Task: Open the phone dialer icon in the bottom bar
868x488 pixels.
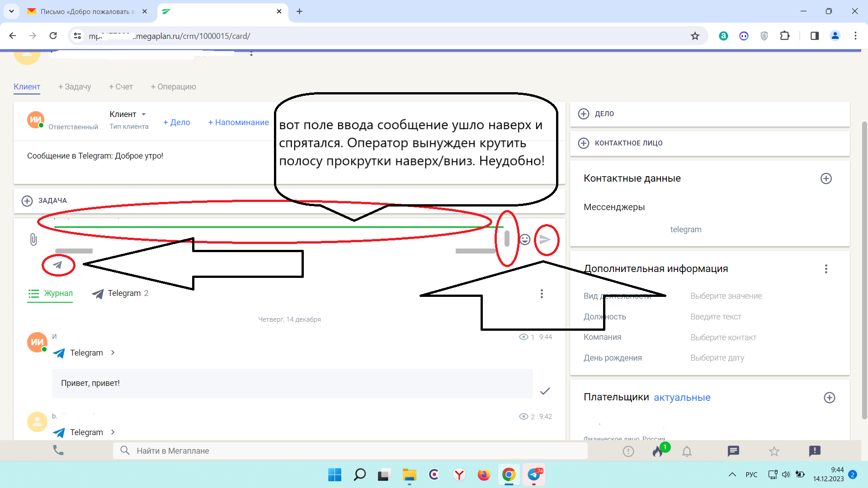Action: point(58,450)
